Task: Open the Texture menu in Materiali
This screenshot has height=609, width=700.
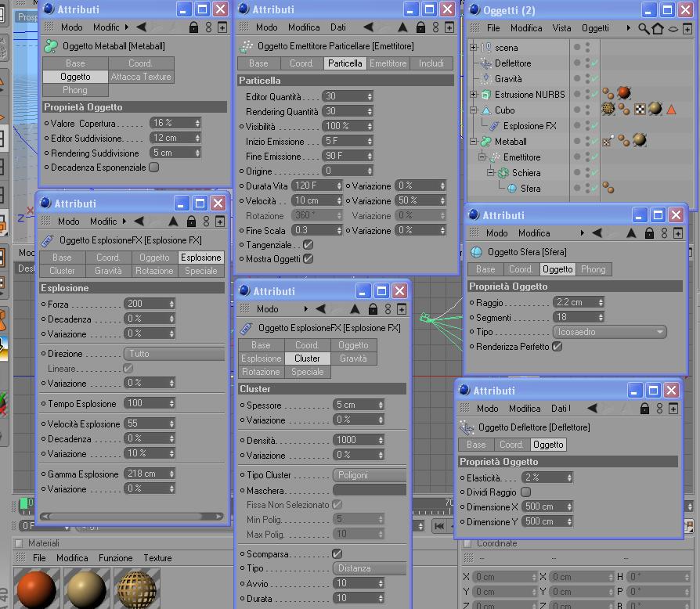Action: [157, 557]
